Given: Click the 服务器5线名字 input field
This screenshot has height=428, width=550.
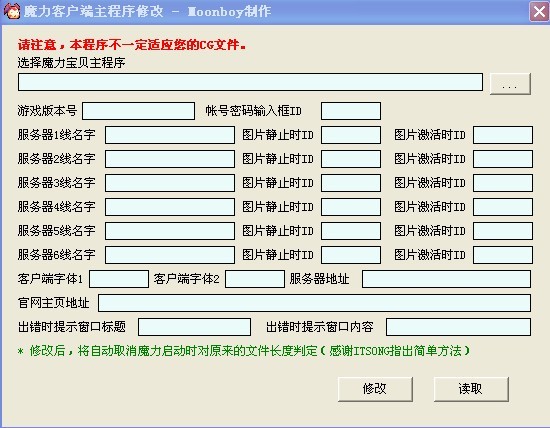Looking at the screenshot, I should pos(170,231).
